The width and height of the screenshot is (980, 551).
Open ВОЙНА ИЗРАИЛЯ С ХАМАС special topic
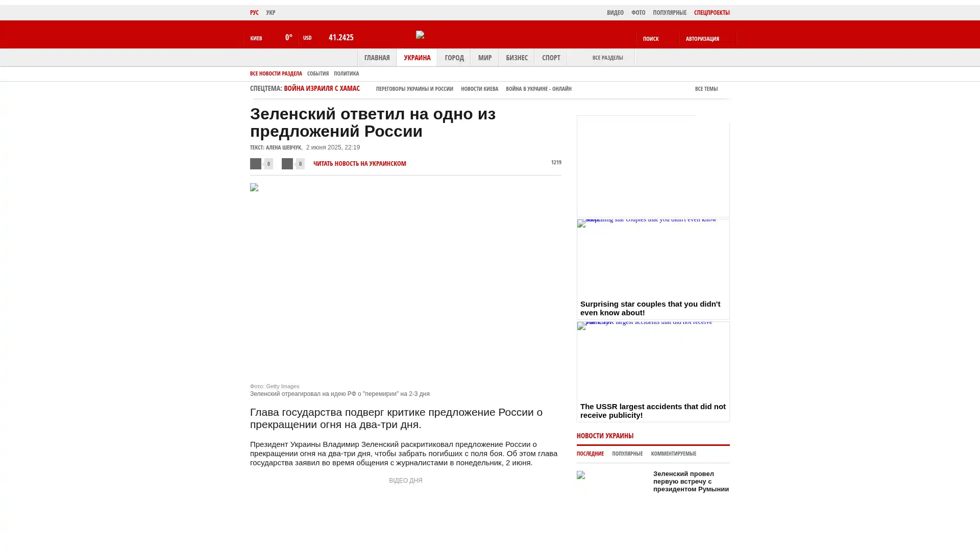pyautogui.click(x=322, y=89)
